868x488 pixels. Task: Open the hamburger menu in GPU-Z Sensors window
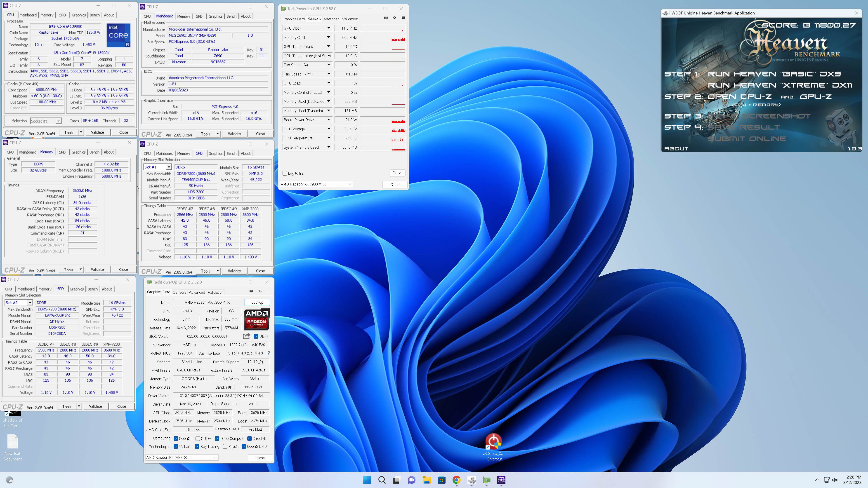pos(403,18)
